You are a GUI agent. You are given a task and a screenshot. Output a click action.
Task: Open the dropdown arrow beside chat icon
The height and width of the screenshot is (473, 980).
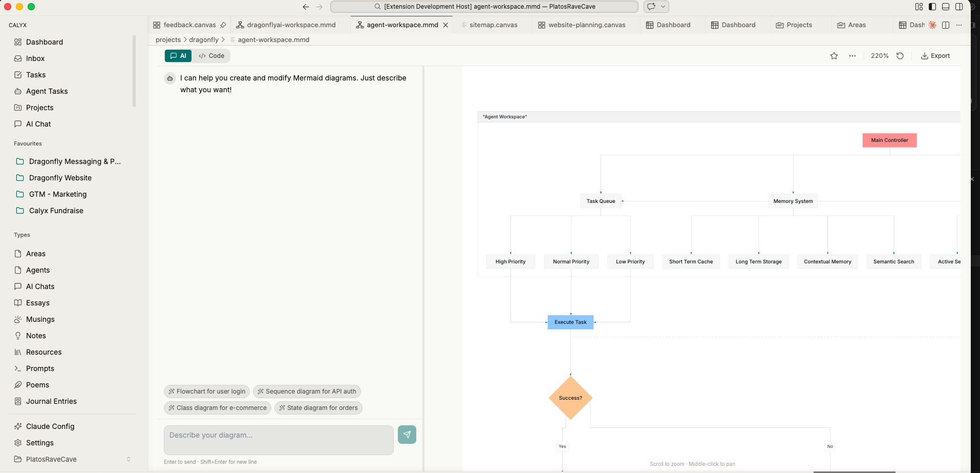[663, 7]
